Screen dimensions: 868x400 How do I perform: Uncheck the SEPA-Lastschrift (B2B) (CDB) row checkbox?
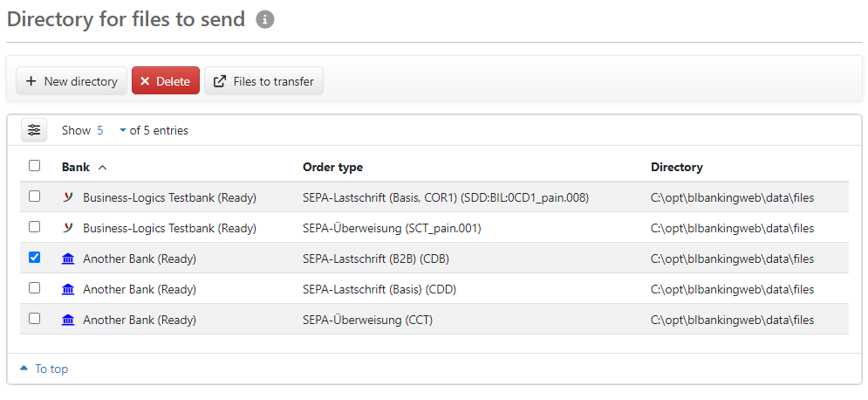click(34, 258)
